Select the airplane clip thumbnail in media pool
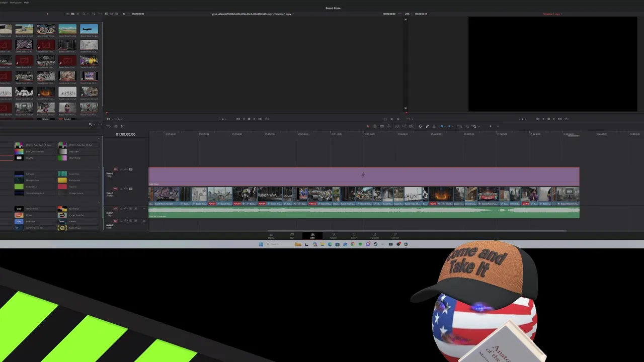 (x=89, y=29)
